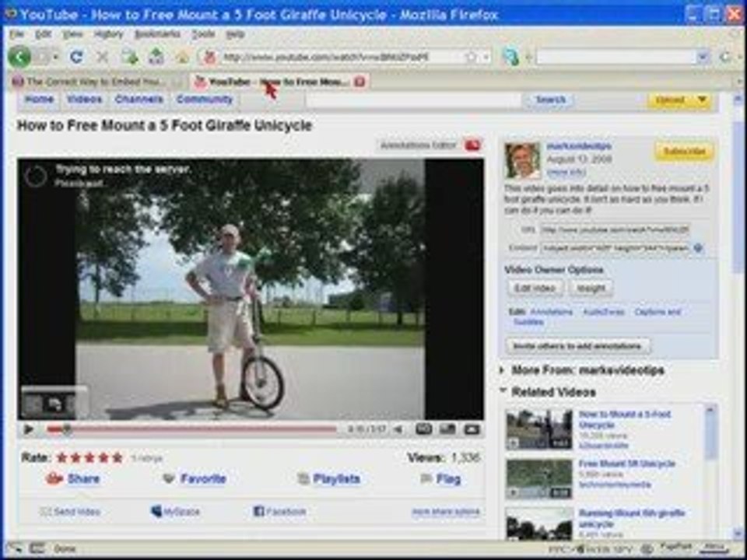Open the Free Mount 5ft Unicycle thumbnail

[538, 479]
